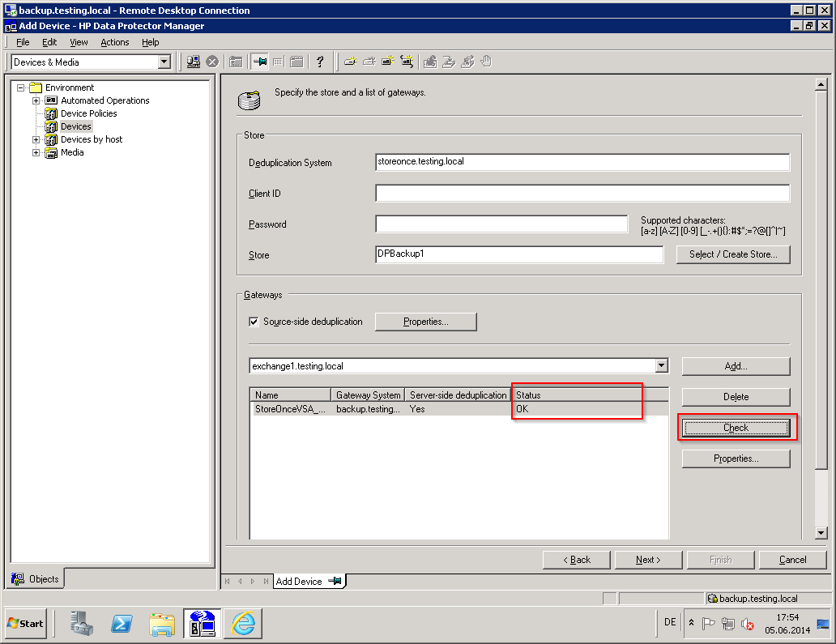Click the Delete gateway button

(x=736, y=397)
